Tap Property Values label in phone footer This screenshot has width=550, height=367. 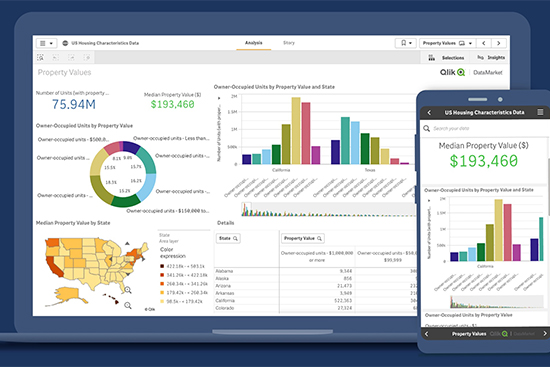(x=469, y=334)
